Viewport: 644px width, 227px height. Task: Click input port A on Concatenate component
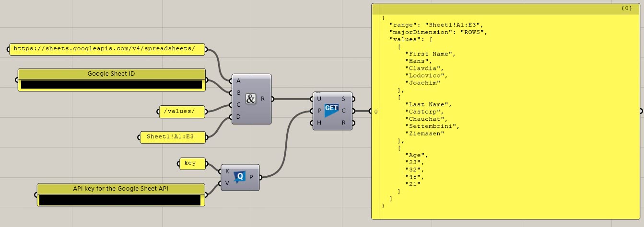coord(238,81)
